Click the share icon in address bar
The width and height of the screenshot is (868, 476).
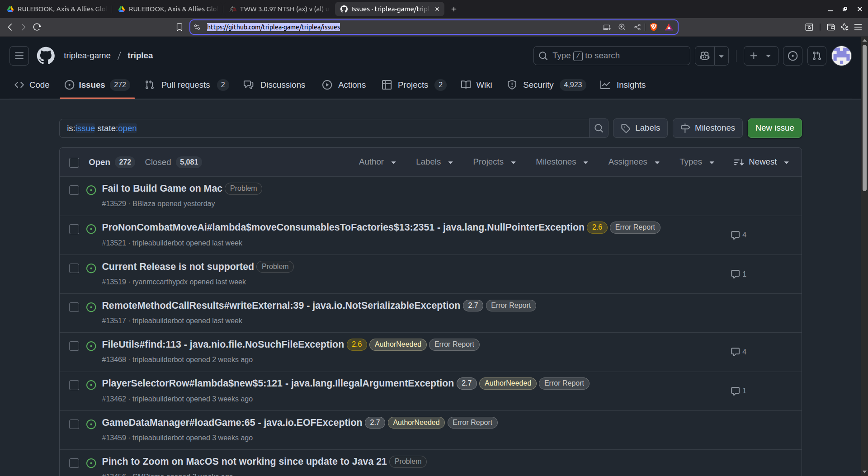point(637,27)
